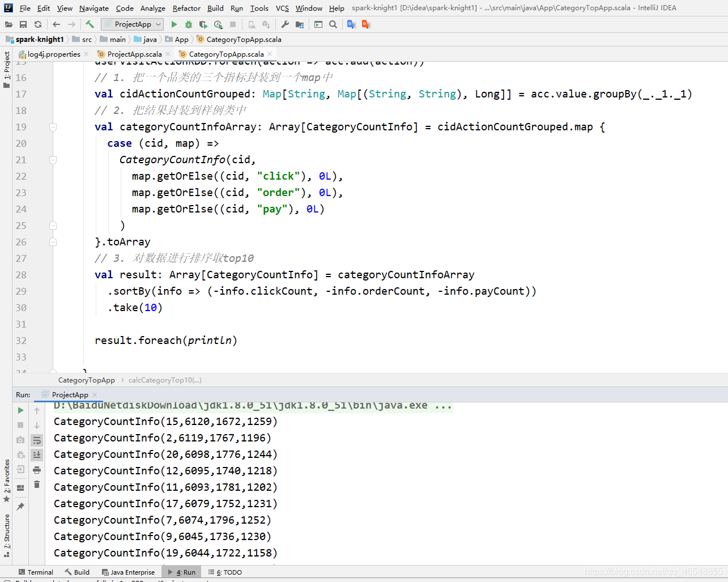The width and height of the screenshot is (728, 582).
Task: Print console output with the printer icon
Action: (x=37, y=470)
